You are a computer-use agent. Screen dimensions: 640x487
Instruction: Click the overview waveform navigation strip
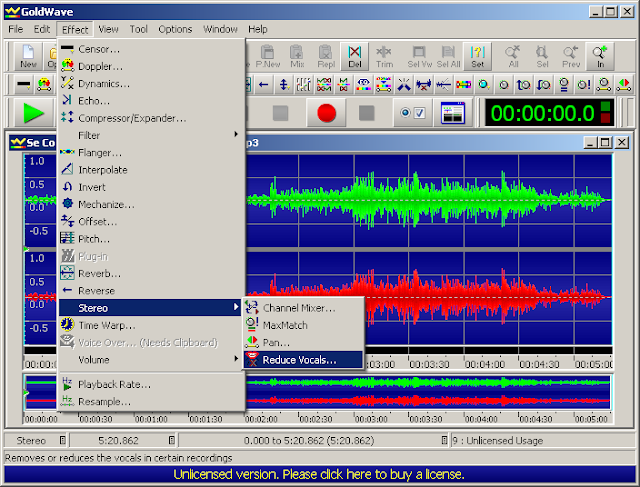430,392
